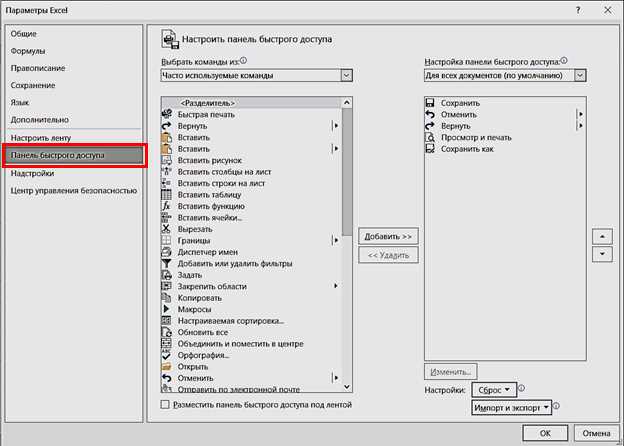Click the Орфография checkmark icon
624x446 pixels.
coord(166,355)
